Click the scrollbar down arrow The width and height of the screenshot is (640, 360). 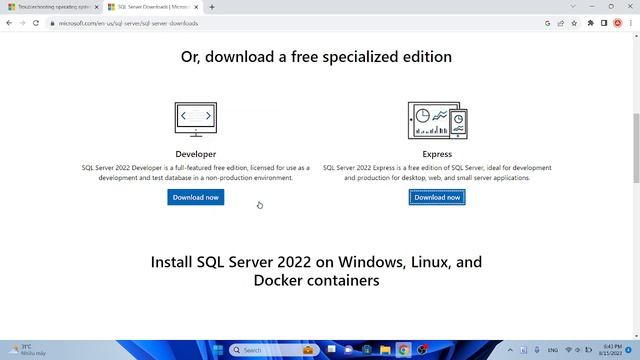pyautogui.click(x=636, y=336)
